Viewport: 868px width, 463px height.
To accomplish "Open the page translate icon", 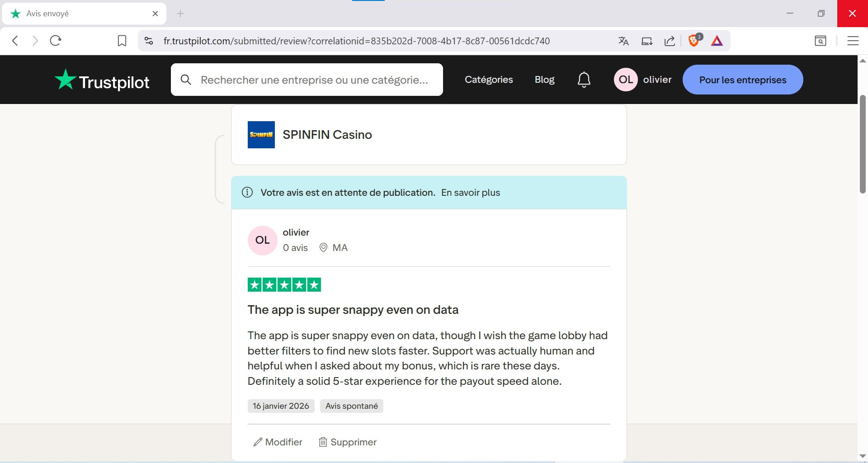I will coord(623,41).
